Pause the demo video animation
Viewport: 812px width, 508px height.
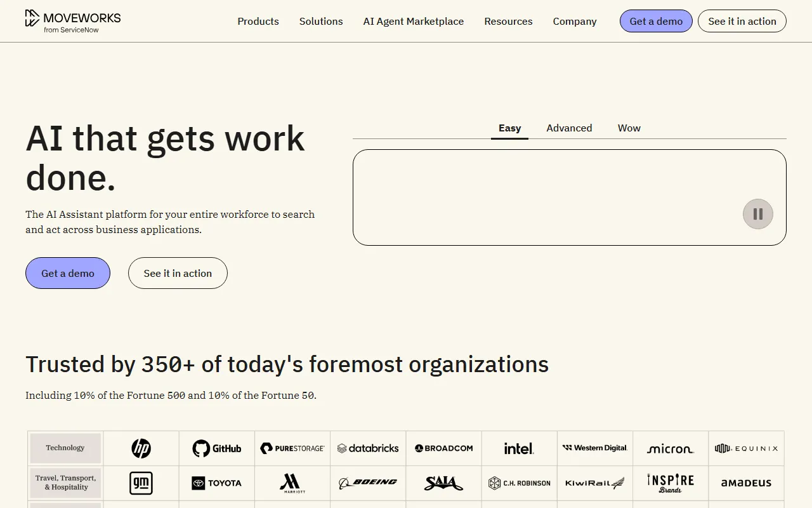757,214
